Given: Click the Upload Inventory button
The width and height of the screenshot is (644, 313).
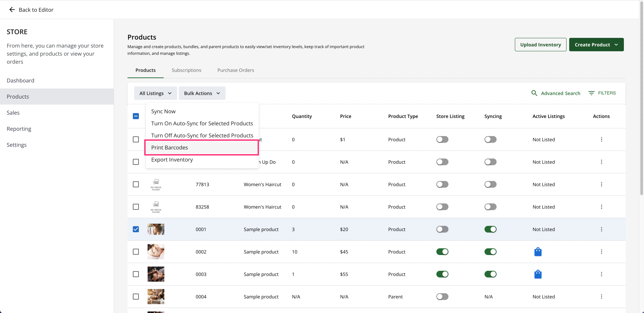Looking at the screenshot, I should (540, 45).
